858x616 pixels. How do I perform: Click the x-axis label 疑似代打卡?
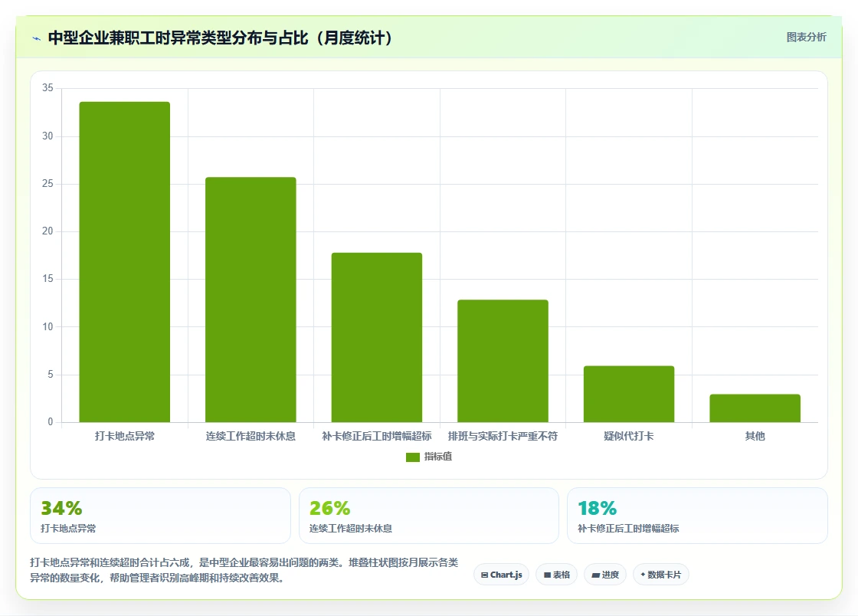[629, 436]
